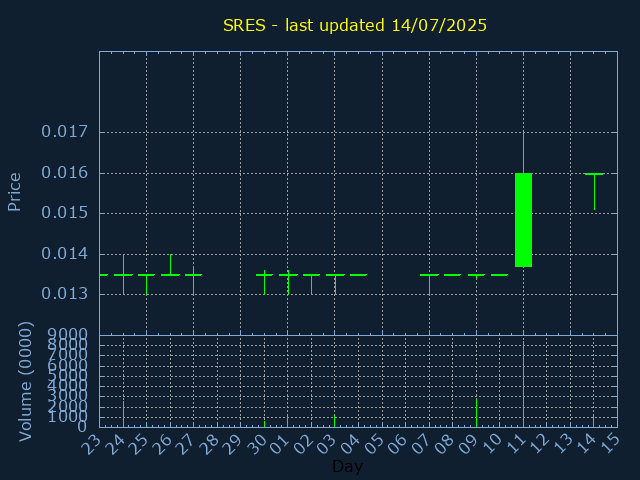Click the "07" day axis label

pos(421,444)
